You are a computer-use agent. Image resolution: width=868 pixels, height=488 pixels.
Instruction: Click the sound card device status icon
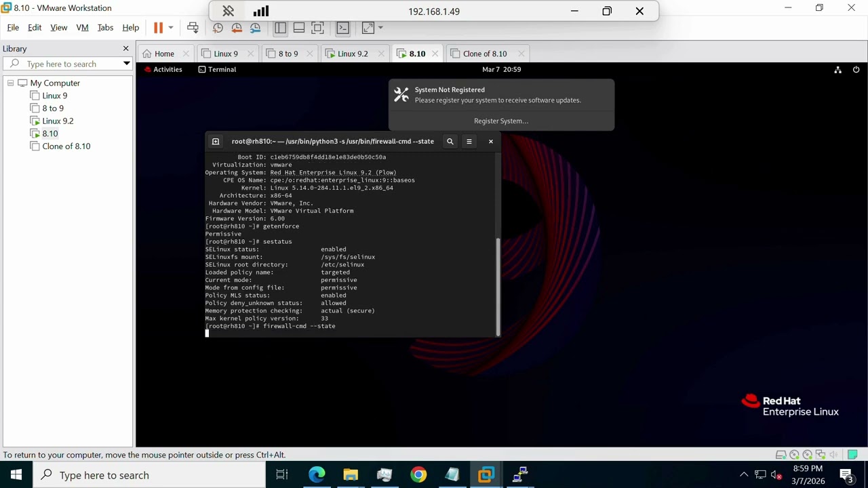833,455
